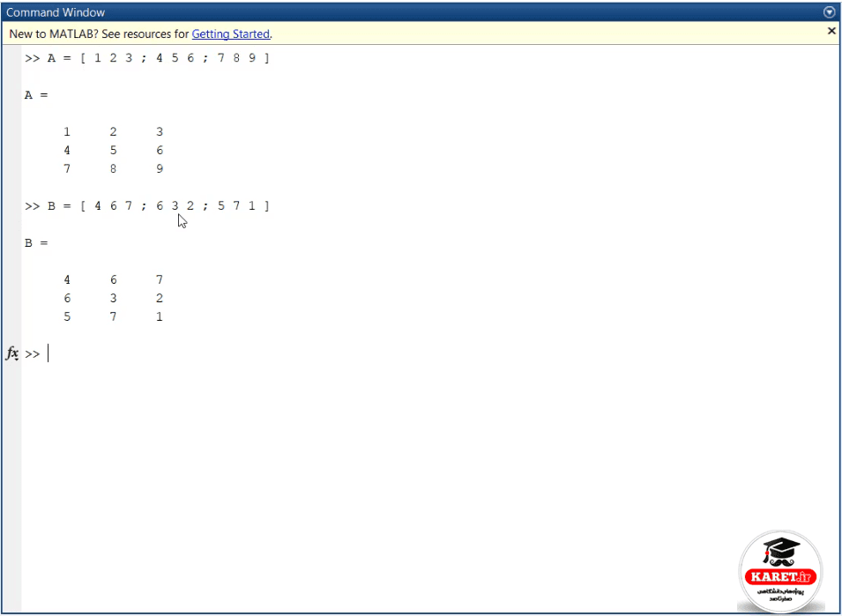842x616 pixels.
Task: Click the B = [ 4 6 7 ; ... ] command line
Action: (x=146, y=206)
